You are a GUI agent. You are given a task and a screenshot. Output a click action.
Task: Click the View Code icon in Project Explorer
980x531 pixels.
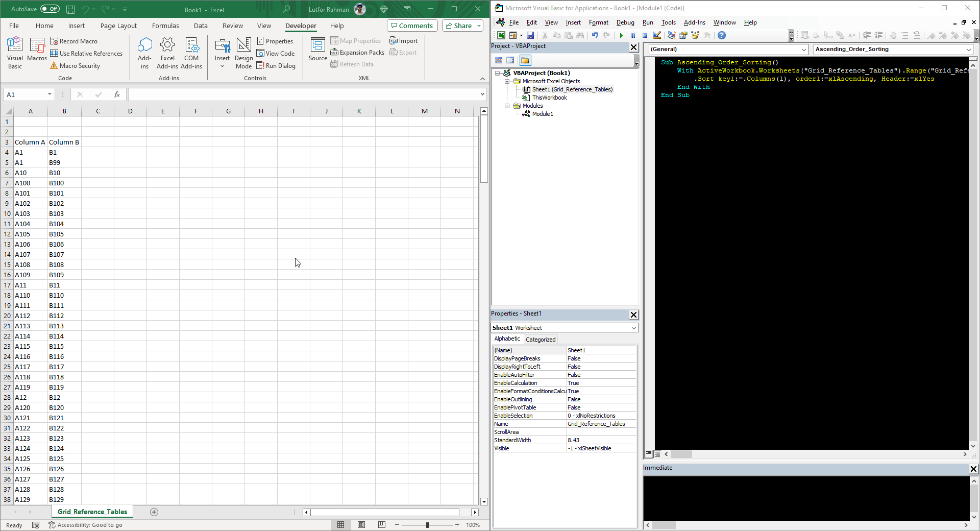click(499, 60)
